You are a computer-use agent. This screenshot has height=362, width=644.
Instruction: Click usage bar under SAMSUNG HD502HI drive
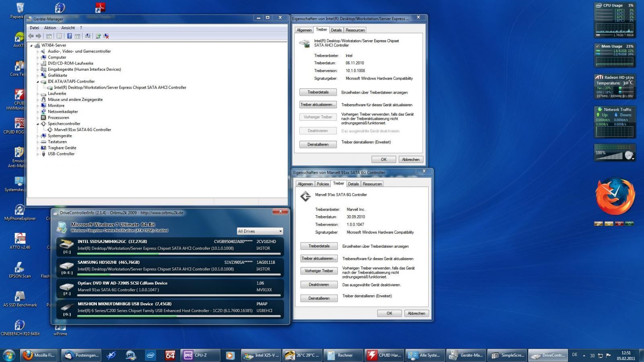[179, 275]
